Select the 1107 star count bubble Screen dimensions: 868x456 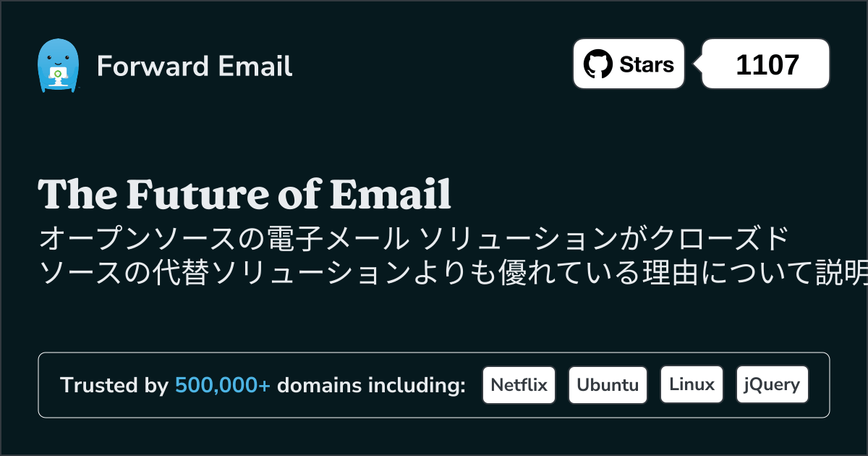click(x=766, y=64)
